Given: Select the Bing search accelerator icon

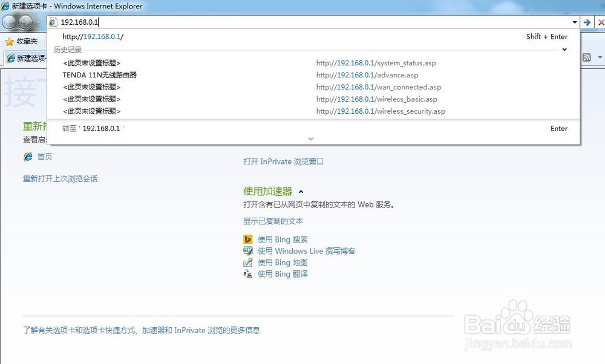Looking at the screenshot, I should (248, 239).
